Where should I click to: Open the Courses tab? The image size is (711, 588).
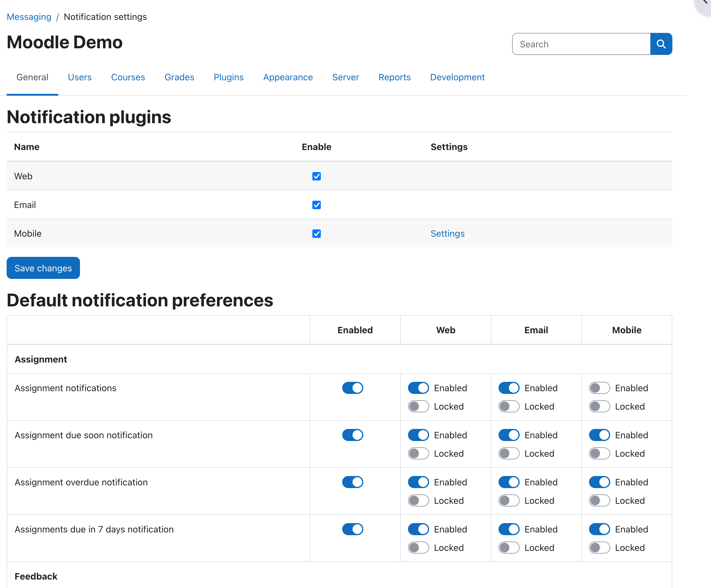tap(128, 77)
